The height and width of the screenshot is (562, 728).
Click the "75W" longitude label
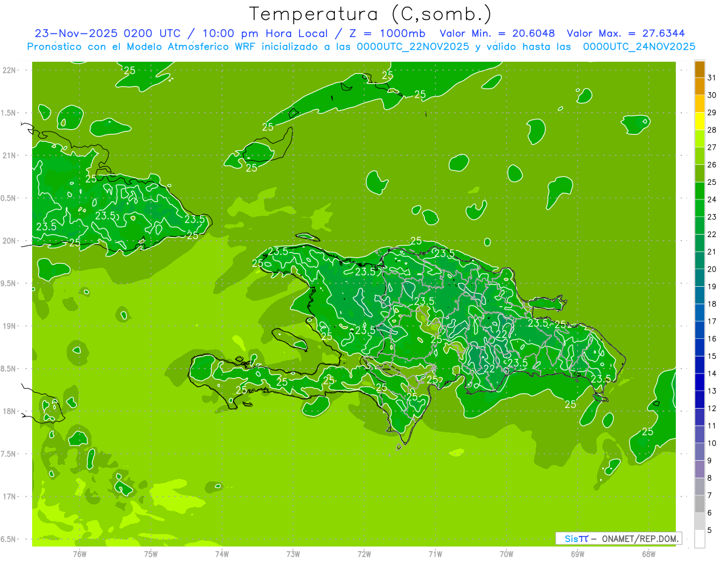(150, 554)
